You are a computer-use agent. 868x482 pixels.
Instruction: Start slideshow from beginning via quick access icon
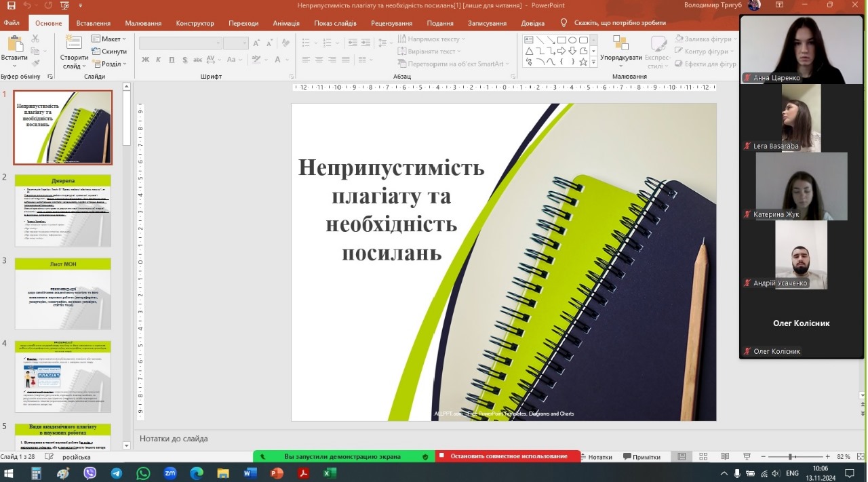(64, 5)
